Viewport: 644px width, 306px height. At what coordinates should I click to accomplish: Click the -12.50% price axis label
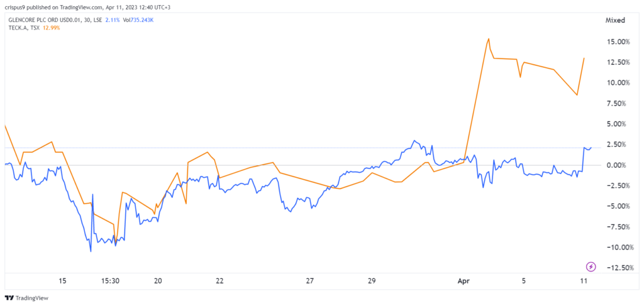pyautogui.click(x=614, y=268)
